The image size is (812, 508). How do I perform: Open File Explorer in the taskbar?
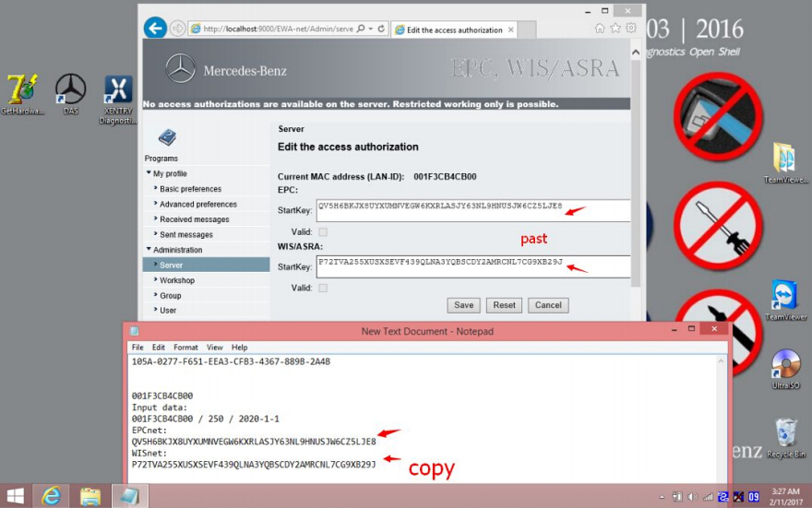[90, 496]
